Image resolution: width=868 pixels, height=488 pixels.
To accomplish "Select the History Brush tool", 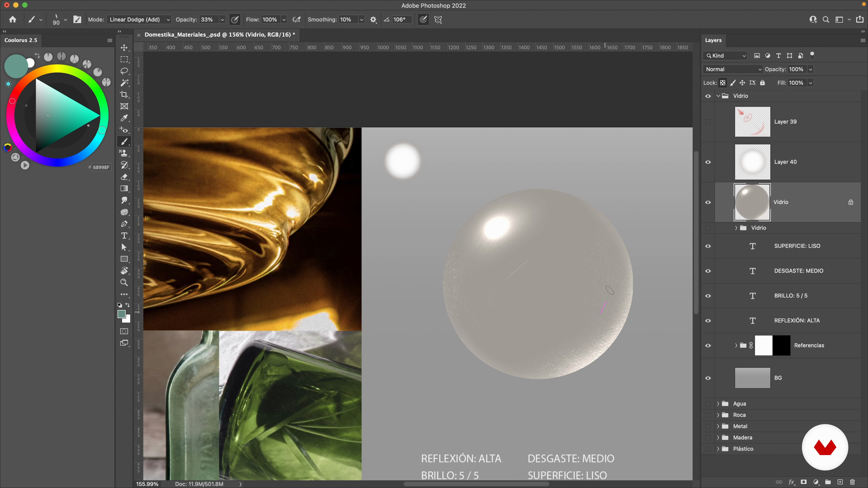I will [x=124, y=165].
